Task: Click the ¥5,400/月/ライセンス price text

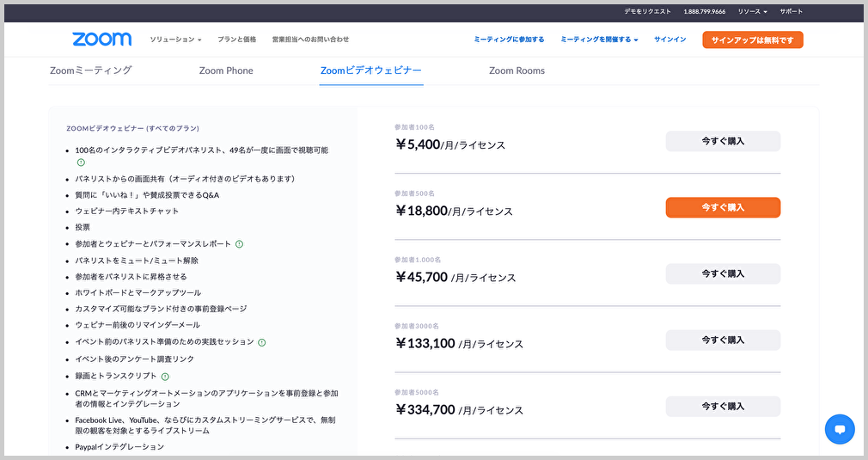Action: [450, 144]
